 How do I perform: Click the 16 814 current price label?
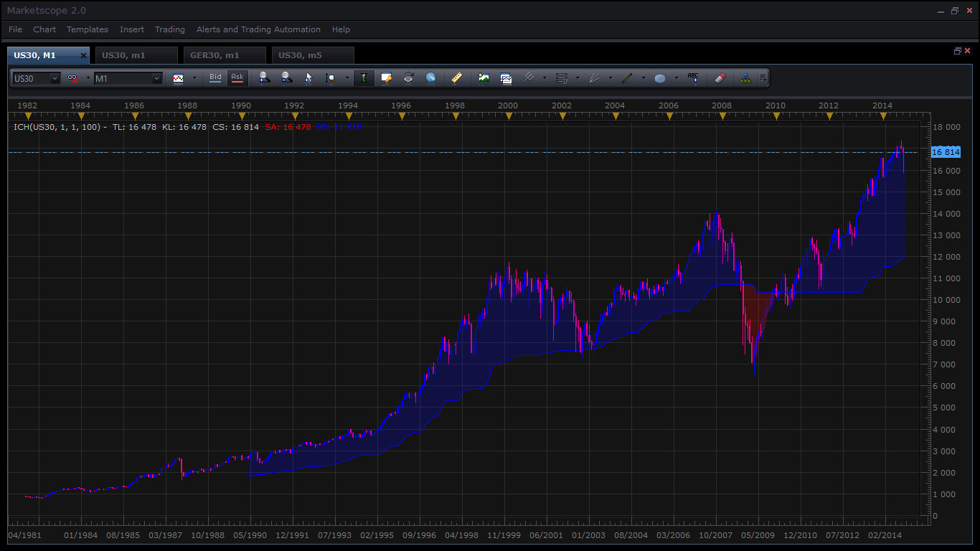click(x=945, y=152)
